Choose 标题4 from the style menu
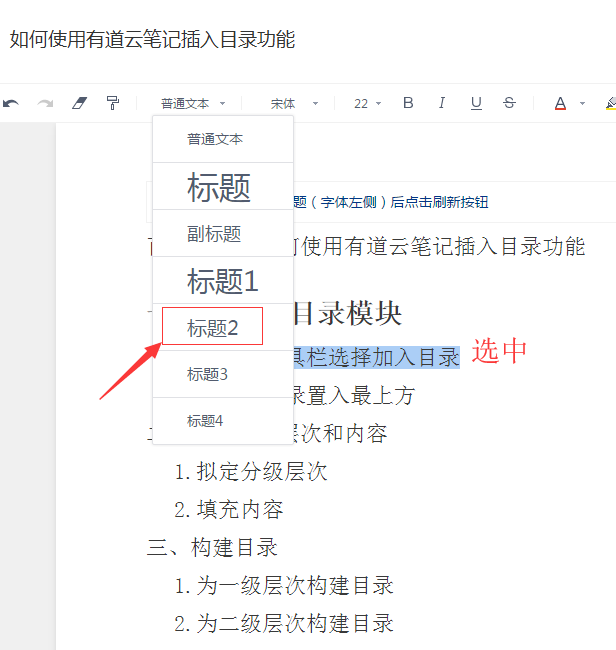Screen dimensions: 616x650 223,421
